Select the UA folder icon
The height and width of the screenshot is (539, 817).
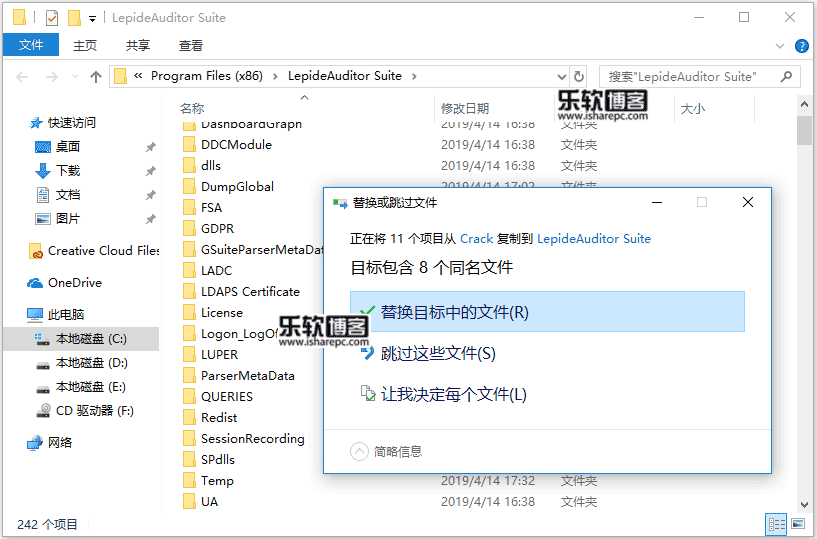[190, 501]
